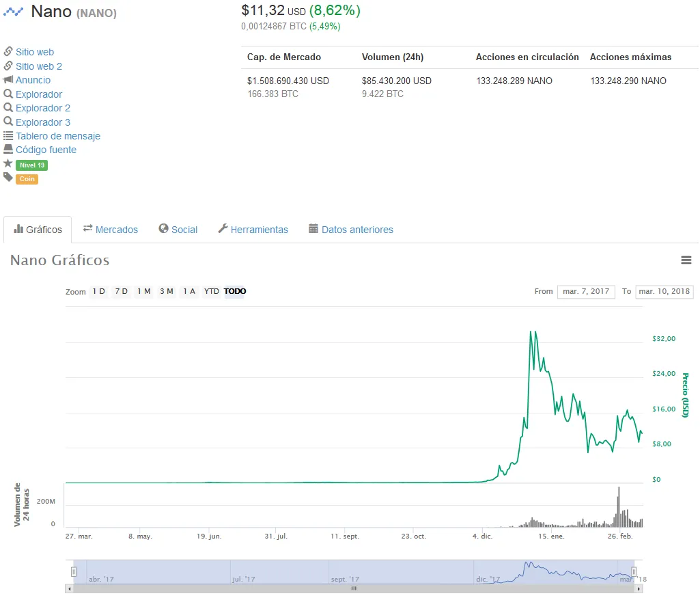Choose the TODO zoom option

235,291
